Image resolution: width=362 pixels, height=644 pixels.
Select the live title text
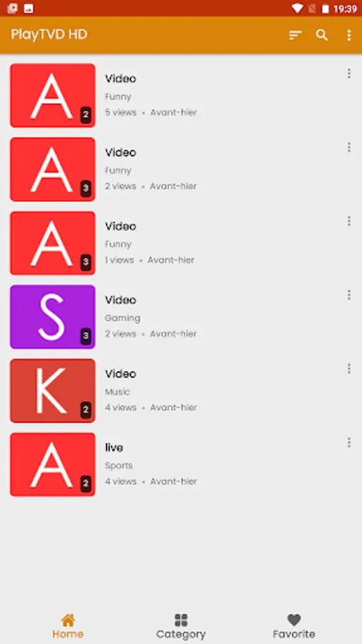pyautogui.click(x=114, y=447)
